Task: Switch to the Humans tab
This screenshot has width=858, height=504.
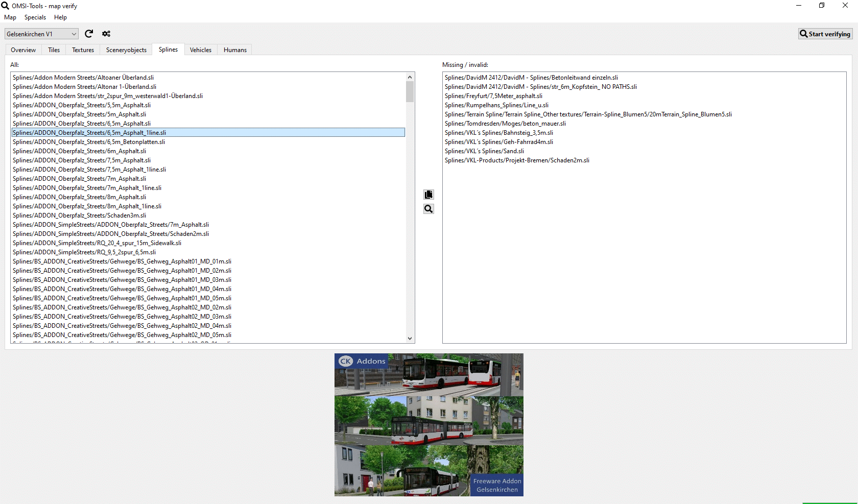Action: click(235, 50)
